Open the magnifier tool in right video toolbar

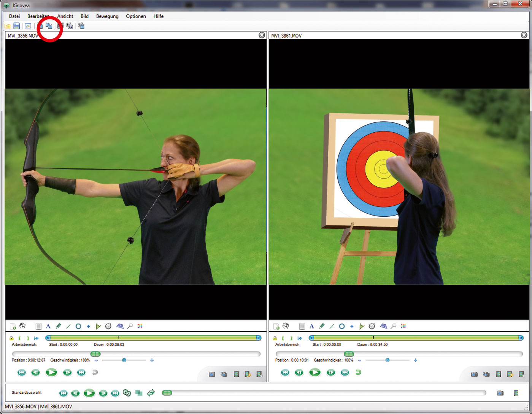[394, 326]
